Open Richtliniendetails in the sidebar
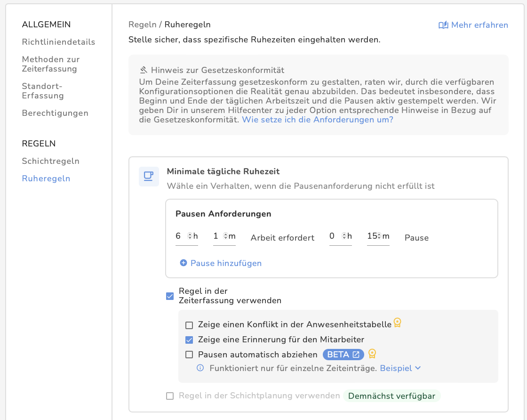 [58, 42]
